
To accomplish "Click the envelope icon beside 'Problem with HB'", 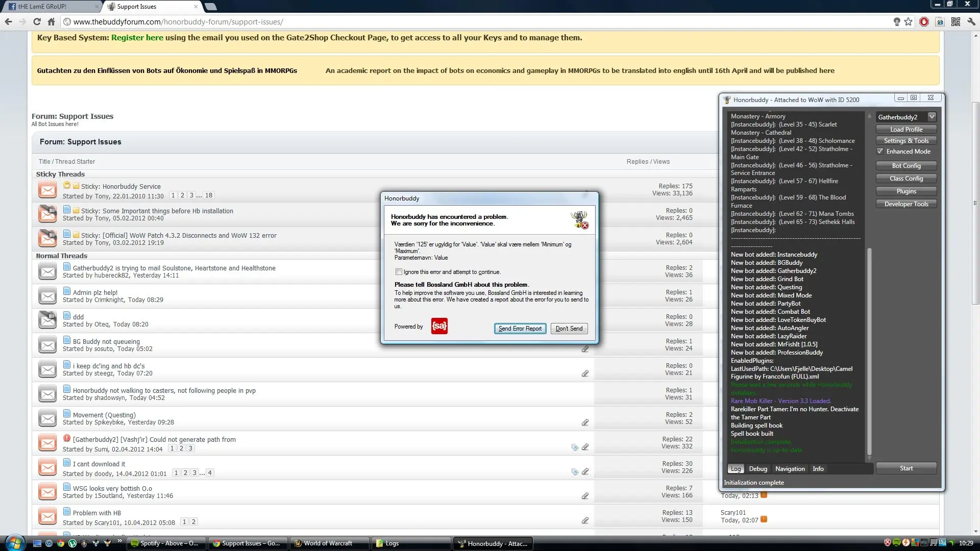I will (47, 516).
